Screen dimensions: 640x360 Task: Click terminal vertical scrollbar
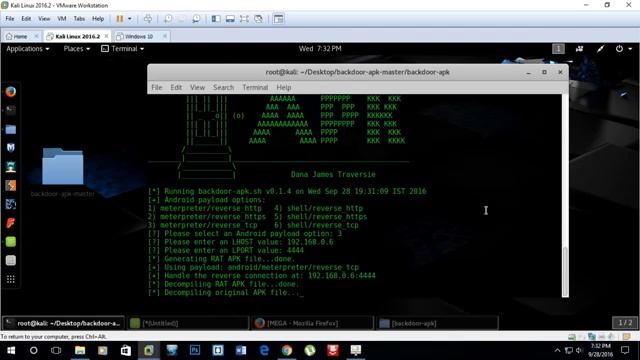pyautogui.click(x=565, y=271)
